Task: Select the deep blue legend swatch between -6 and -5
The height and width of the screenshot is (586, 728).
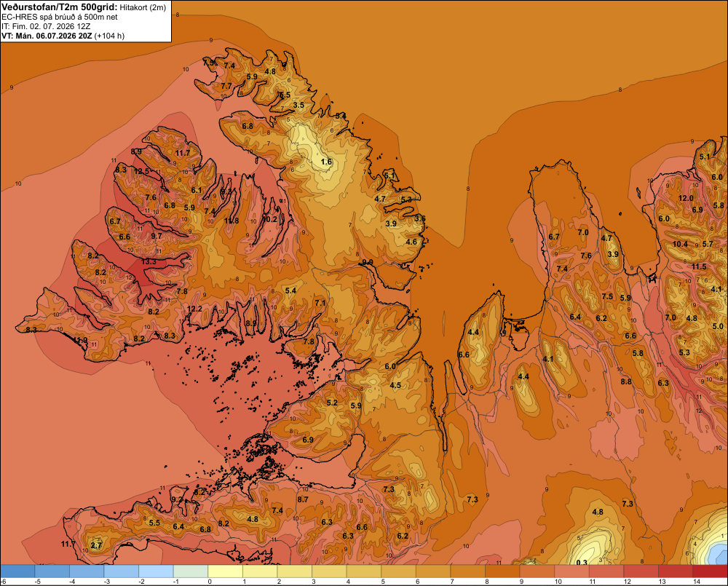Action: pyautogui.click(x=17, y=571)
